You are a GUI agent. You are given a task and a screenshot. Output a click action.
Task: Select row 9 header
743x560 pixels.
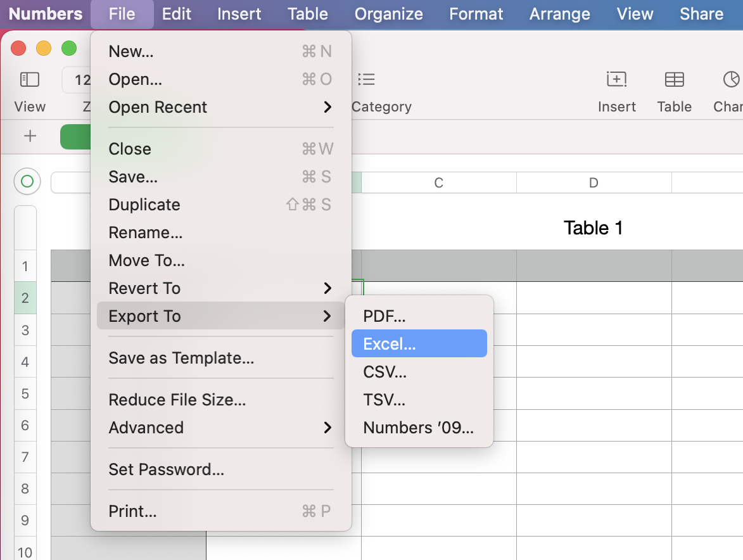tap(25, 521)
